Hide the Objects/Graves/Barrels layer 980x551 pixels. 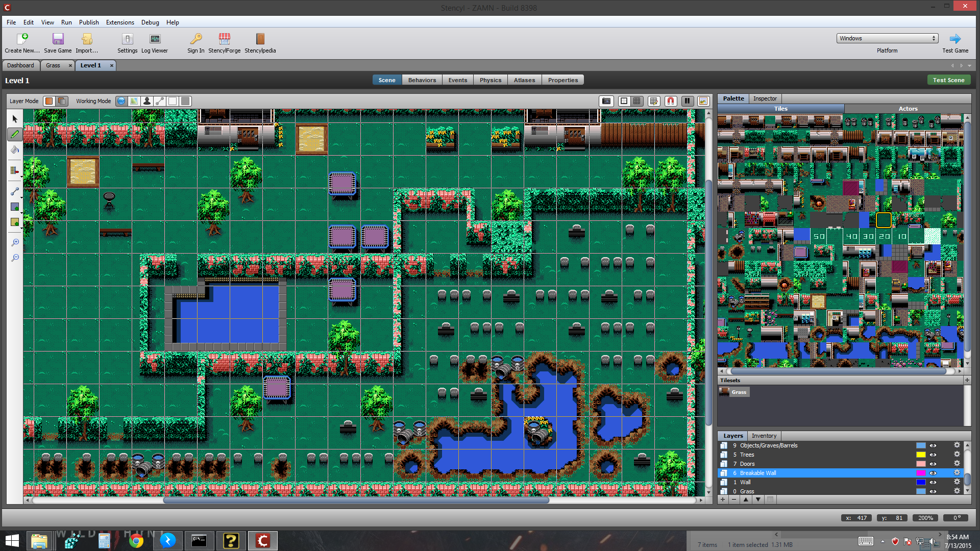coord(933,445)
